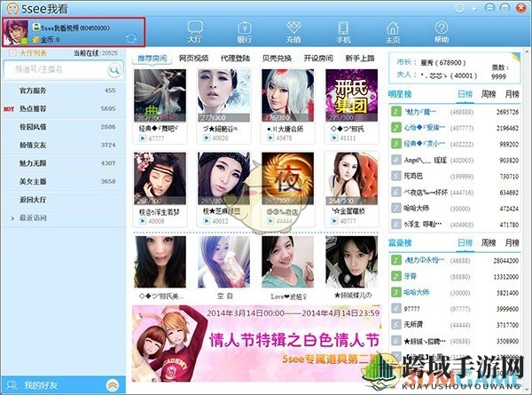
Task: Open the 空白 host photo
Action: (x=224, y=262)
